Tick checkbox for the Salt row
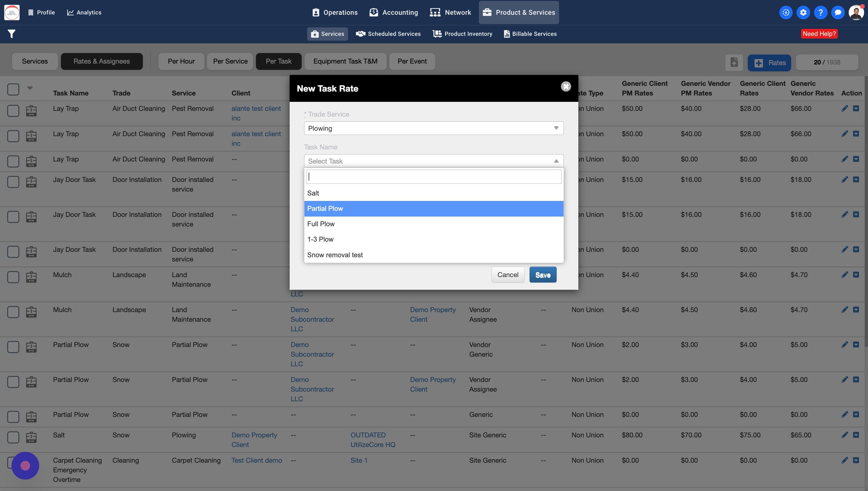This screenshot has width=868, height=491. (13, 437)
